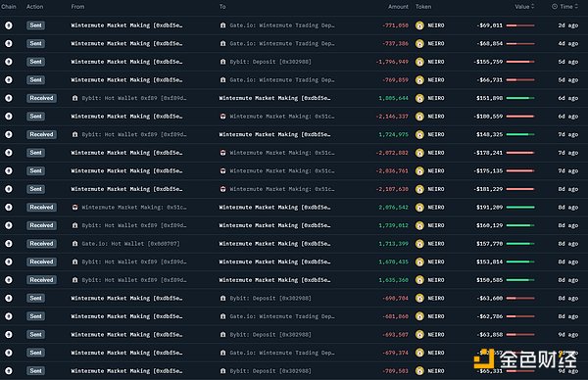Click the chain icon in the $150,585 received row
The height and width of the screenshot is (380, 588).
click(x=8, y=280)
